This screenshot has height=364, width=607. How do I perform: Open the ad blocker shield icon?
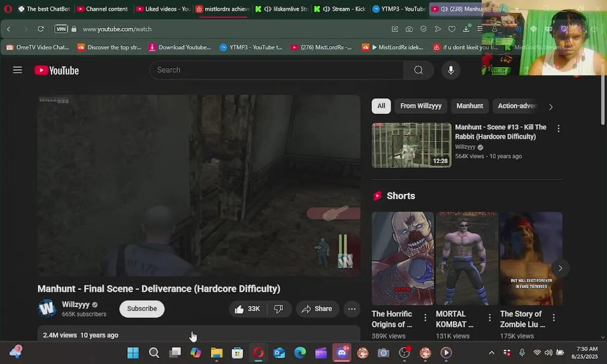coord(423,29)
